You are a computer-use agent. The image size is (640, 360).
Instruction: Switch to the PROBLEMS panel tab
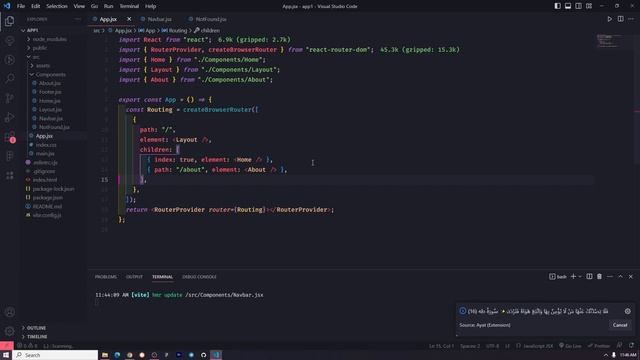[x=106, y=277]
